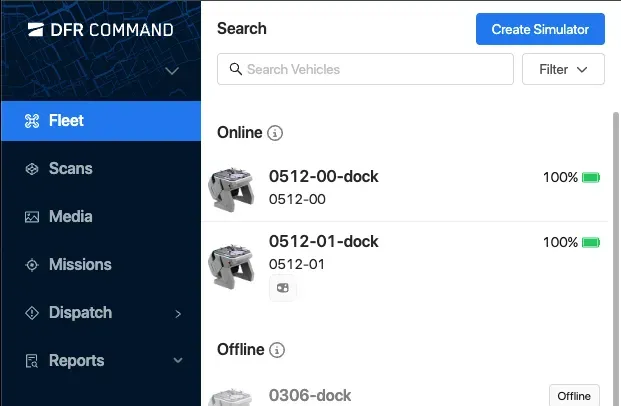Click the Scans cube icon
Screen dimensions: 621x406
tap(31, 169)
